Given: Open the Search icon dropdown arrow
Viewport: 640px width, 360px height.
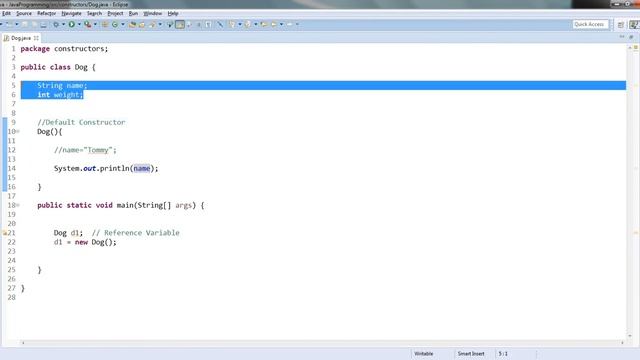Looking at the screenshot, I should point(160,24).
